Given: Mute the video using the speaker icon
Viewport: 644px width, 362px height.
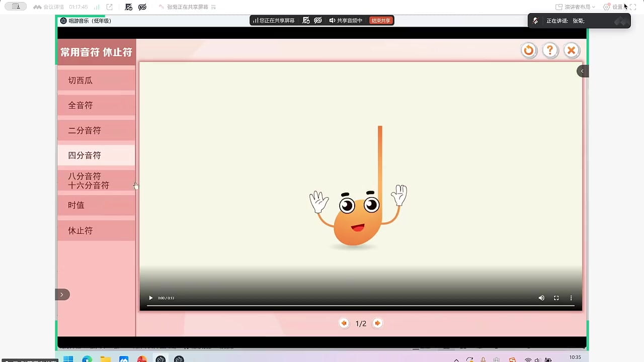Looking at the screenshot, I should (x=541, y=298).
